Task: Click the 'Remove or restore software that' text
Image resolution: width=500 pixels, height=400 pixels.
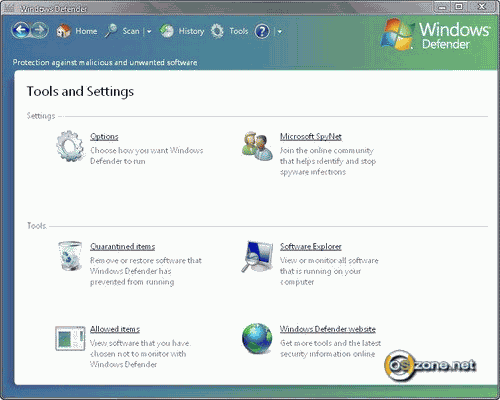Action: tap(146, 260)
